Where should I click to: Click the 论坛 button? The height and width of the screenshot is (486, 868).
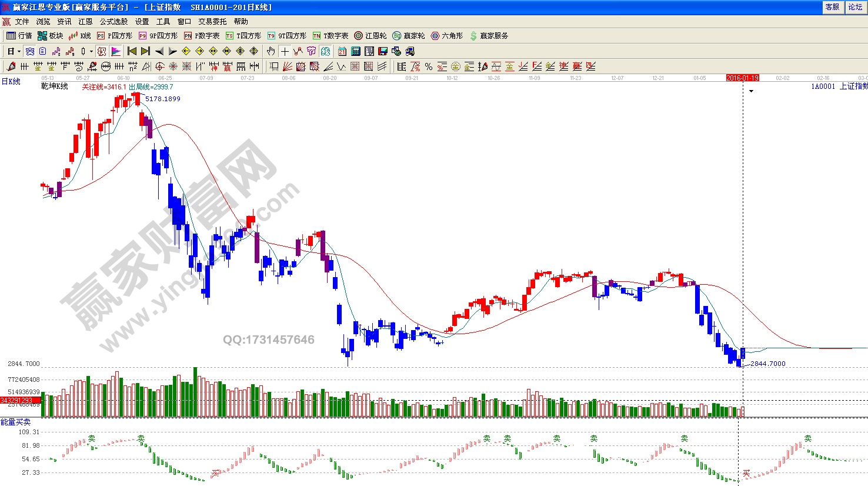tap(855, 7)
